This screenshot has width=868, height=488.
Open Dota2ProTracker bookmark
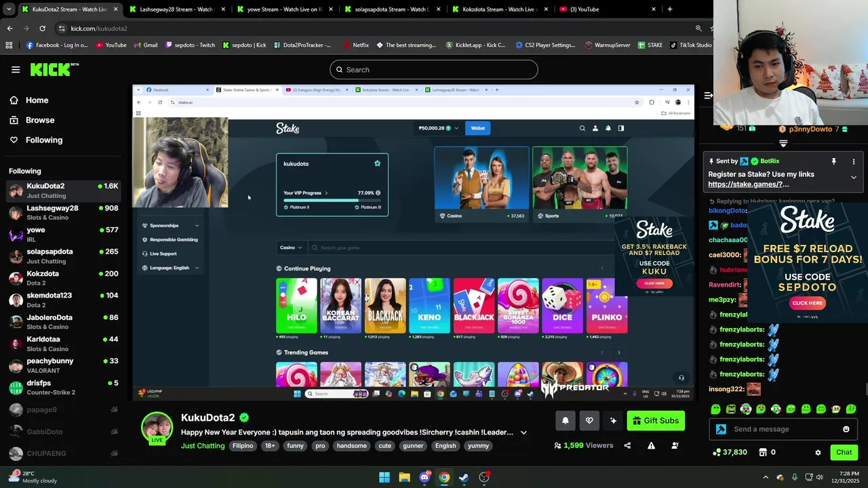pos(303,45)
